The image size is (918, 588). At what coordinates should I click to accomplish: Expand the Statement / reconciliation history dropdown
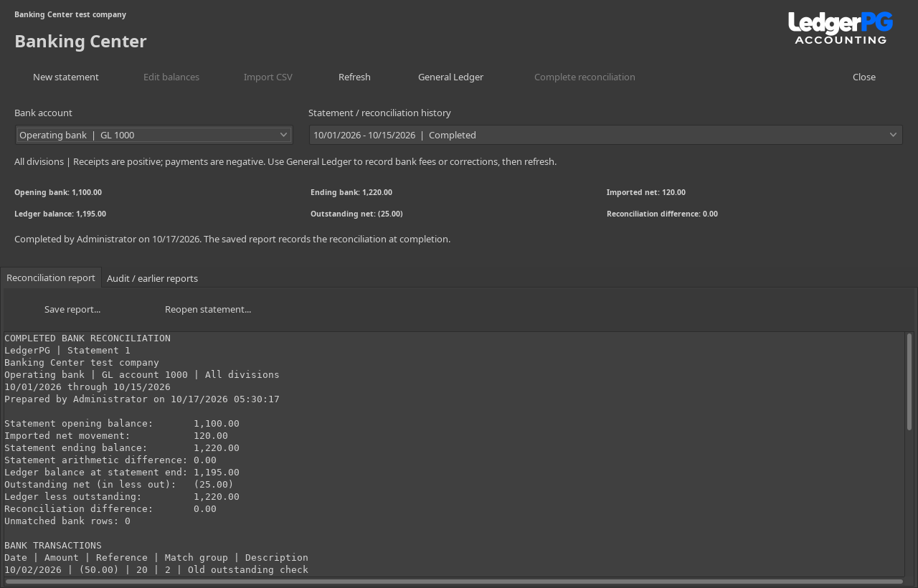(x=605, y=135)
